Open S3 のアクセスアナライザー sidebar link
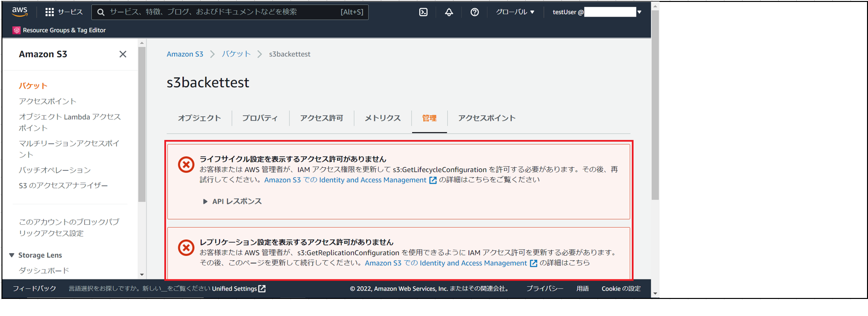Image resolution: width=868 pixels, height=316 pixels. [x=63, y=185]
